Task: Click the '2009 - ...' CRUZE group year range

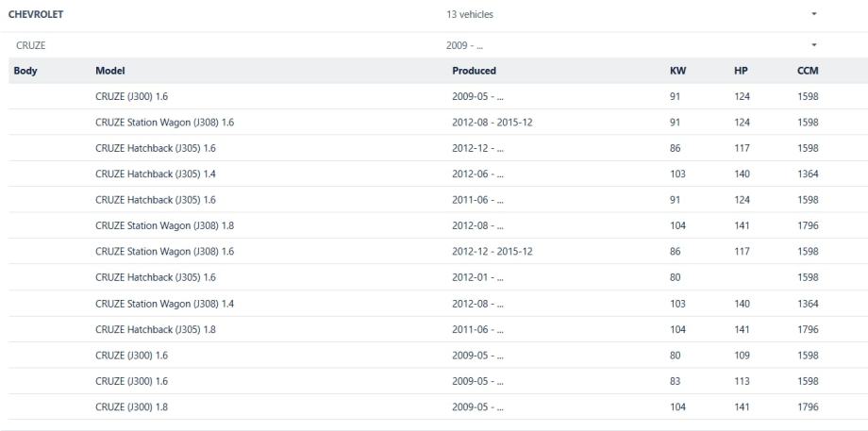Action: coord(464,45)
